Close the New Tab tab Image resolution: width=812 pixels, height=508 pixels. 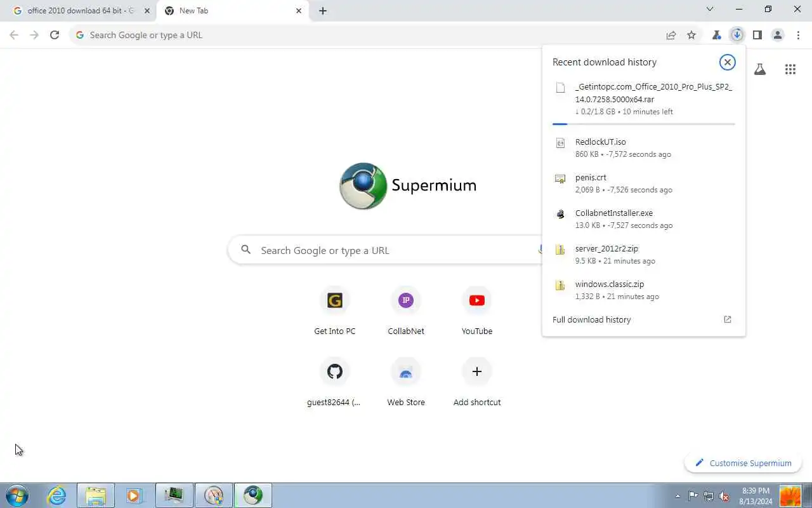299,11
